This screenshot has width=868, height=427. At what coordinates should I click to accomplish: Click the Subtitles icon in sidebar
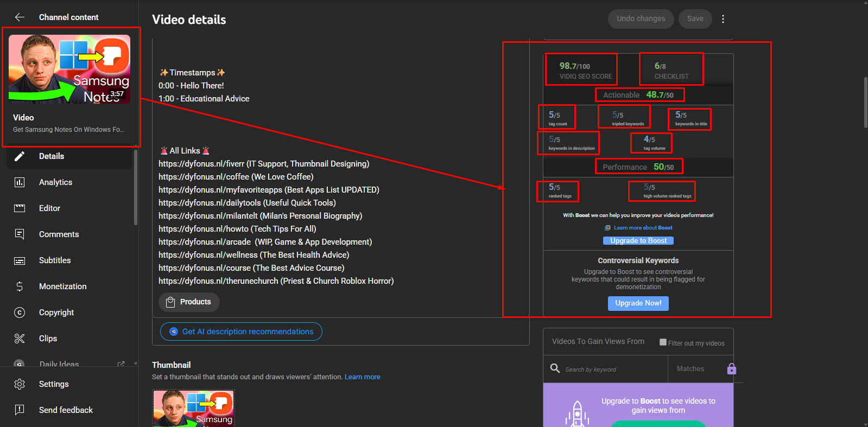[x=20, y=260]
